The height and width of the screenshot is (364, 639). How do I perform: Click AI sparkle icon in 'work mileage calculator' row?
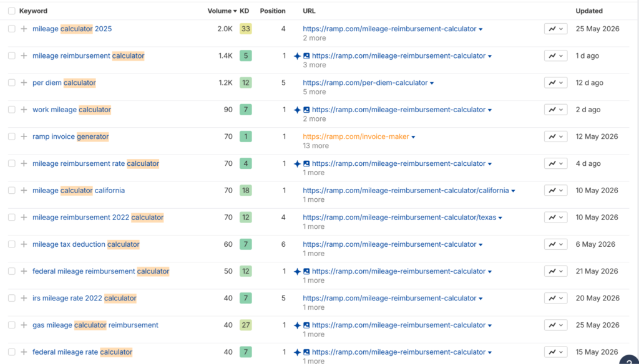click(x=297, y=110)
